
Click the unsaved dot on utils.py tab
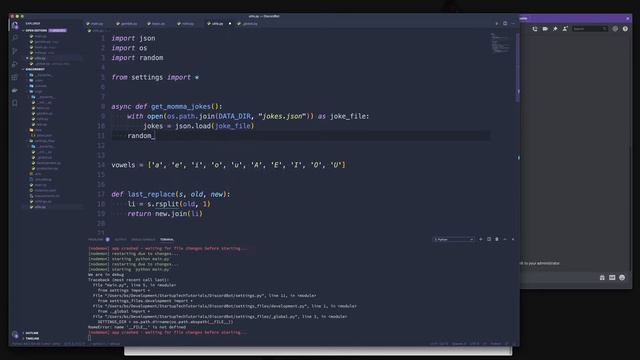(230, 24)
